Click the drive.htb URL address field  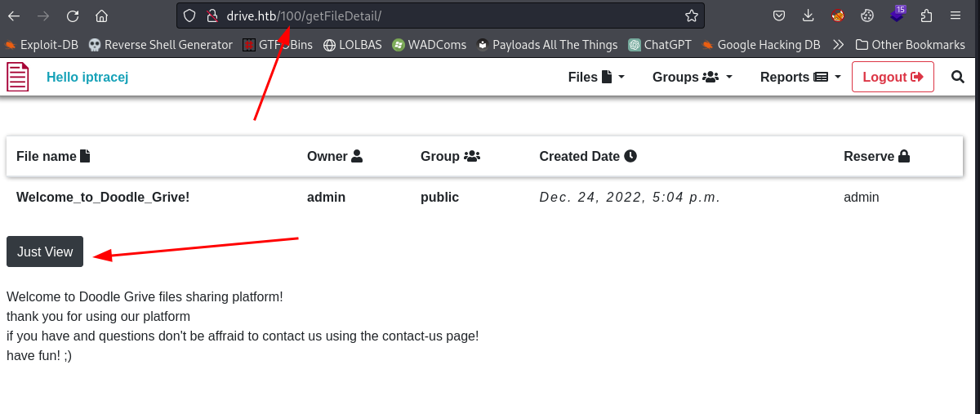tap(449, 16)
